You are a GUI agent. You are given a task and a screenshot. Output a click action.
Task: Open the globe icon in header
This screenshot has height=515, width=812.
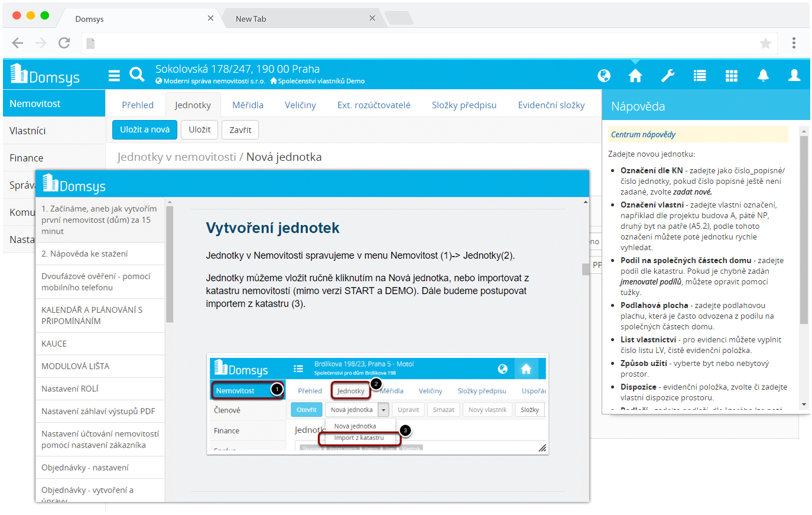pos(604,75)
